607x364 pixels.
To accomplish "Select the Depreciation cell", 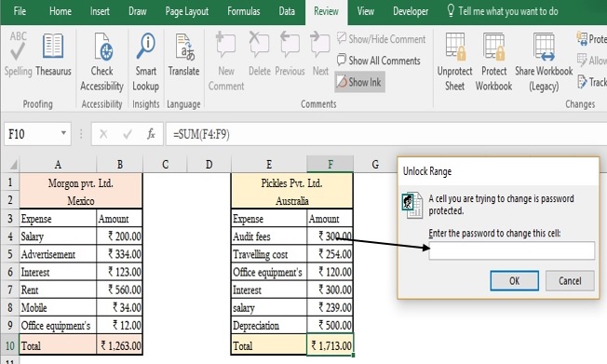I will coord(269,325).
